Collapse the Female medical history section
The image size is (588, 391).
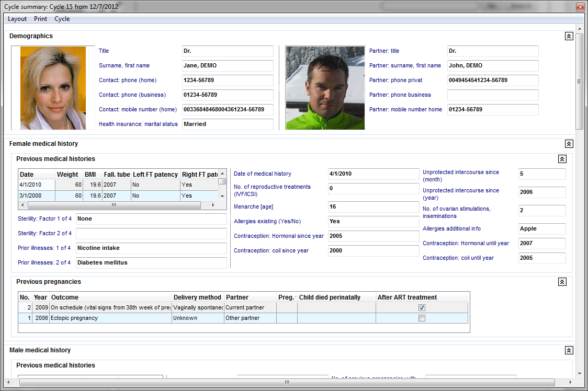tap(569, 144)
